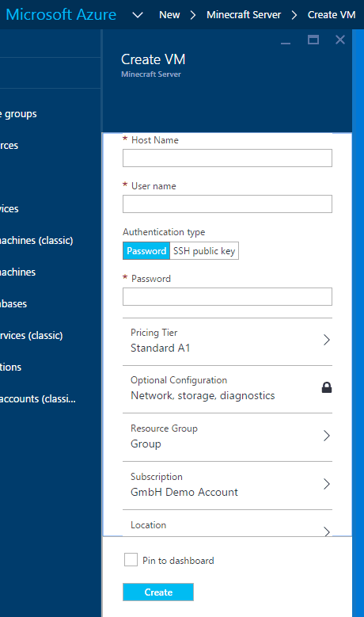The height and width of the screenshot is (617, 364).
Task: Open Subscription GmbH Demo Account selector
Action: tap(227, 485)
